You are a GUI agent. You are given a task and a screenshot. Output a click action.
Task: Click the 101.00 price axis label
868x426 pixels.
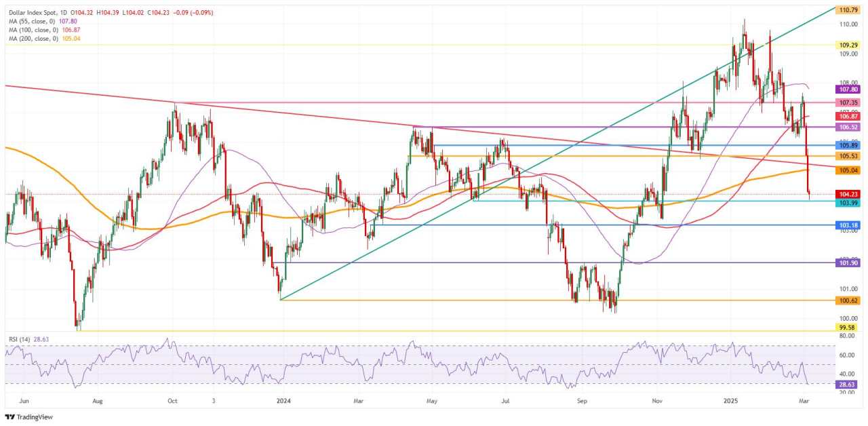(848, 289)
